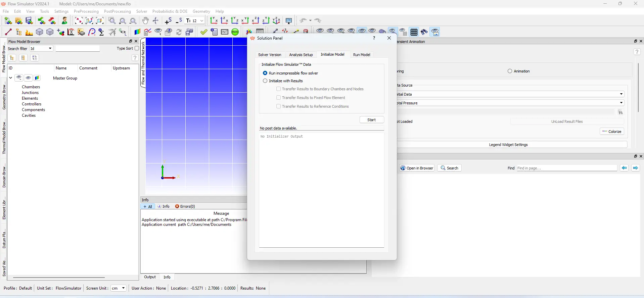Click the grid display toggle icon
644x298 pixels.
[414, 32]
